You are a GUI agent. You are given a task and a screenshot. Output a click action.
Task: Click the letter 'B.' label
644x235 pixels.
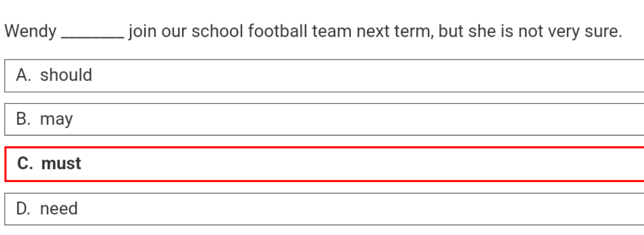coord(23,119)
